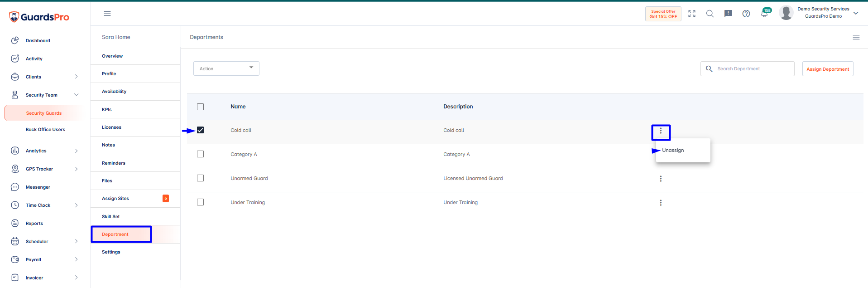This screenshot has width=868, height=288.
Task: Open the notifications bell icon
Action: pos(764,14)
